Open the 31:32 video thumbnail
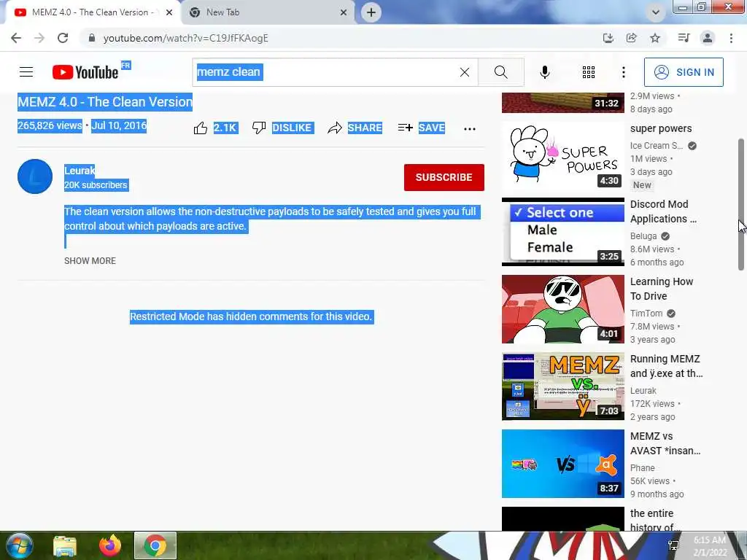Image resolution: width=747 pixels, height=560 pixels. coord(562,102)
